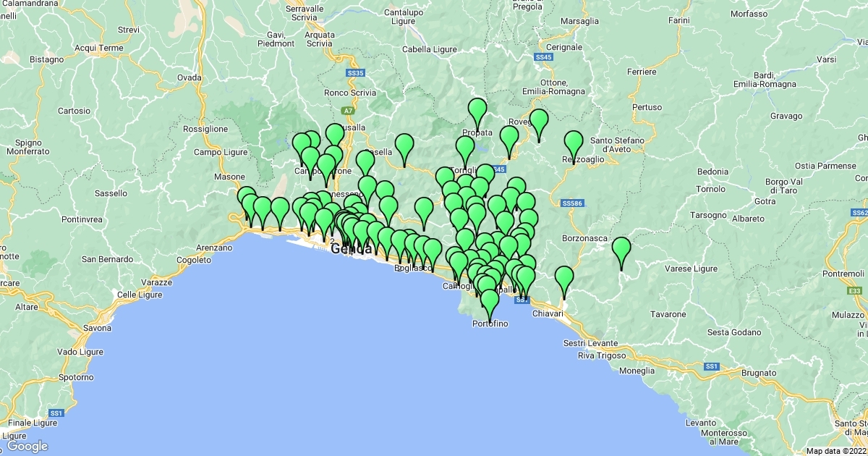Click the Spotorno town label
The height and width of the screenshot is (456, 868).
[76, 377]
